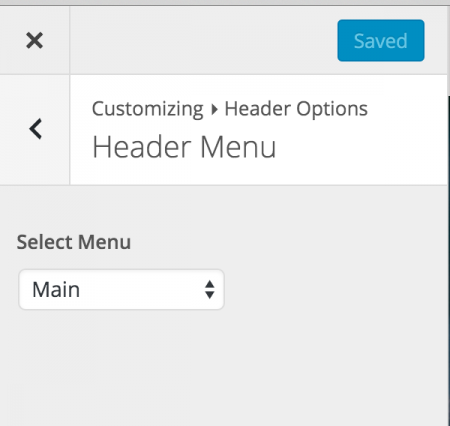This screenshot has width=450, height=426.
Task: Click the Header Options breadcrumb text
Action: tap(296, 109)
